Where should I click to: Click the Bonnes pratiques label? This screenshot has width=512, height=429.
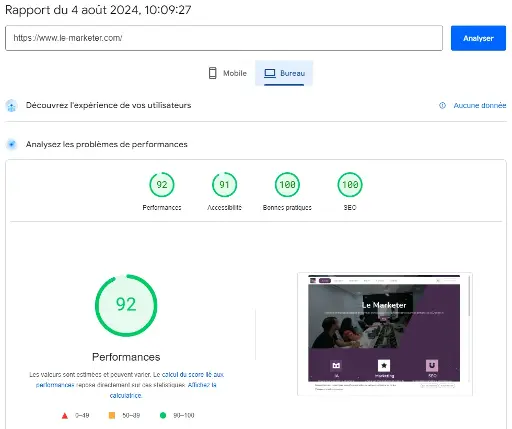click(x=287, y=207)
